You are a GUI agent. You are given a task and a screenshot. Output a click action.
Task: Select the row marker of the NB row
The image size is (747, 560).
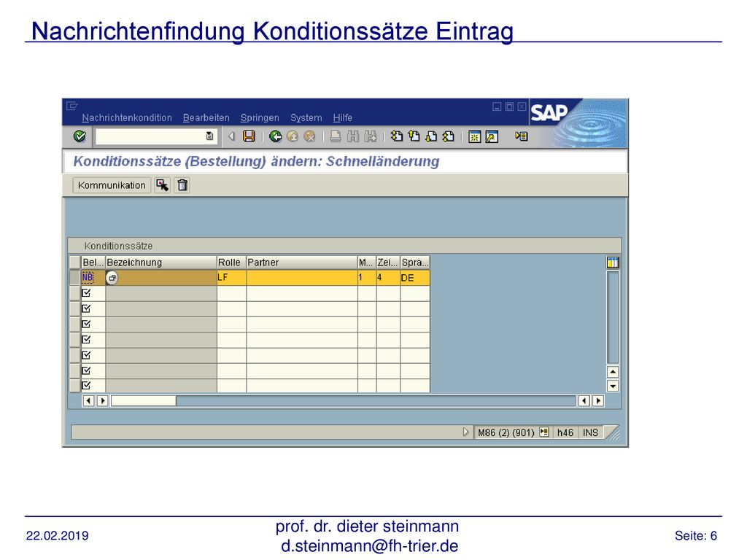click(75, 278)
